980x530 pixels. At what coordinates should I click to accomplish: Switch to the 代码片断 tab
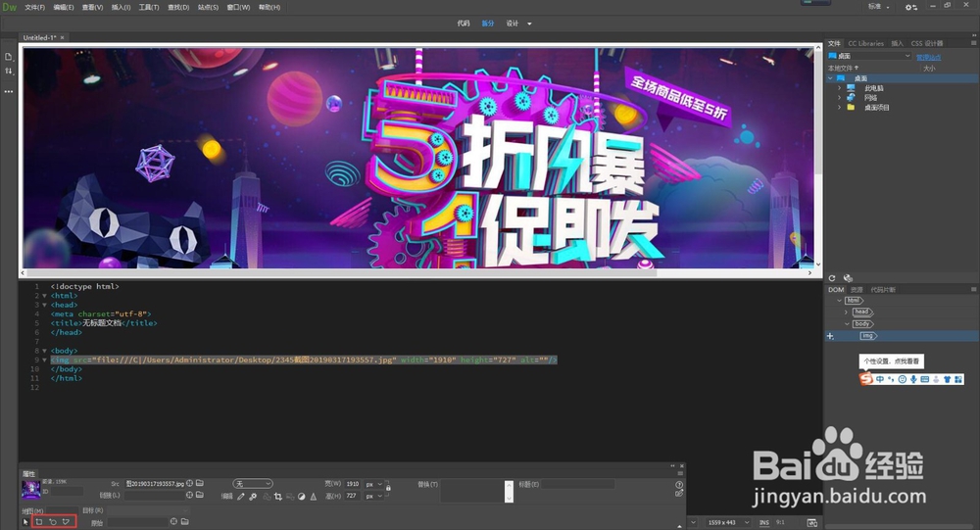(883, 290)
